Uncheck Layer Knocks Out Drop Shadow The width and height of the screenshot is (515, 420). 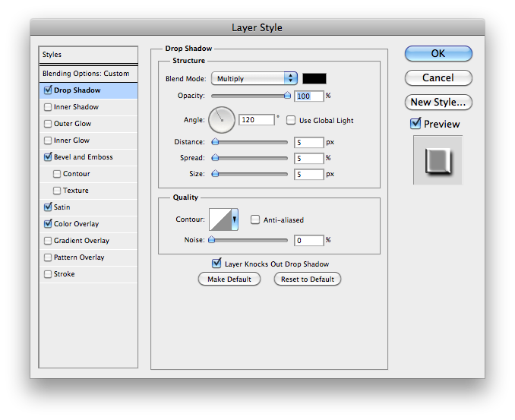(216, 264)
